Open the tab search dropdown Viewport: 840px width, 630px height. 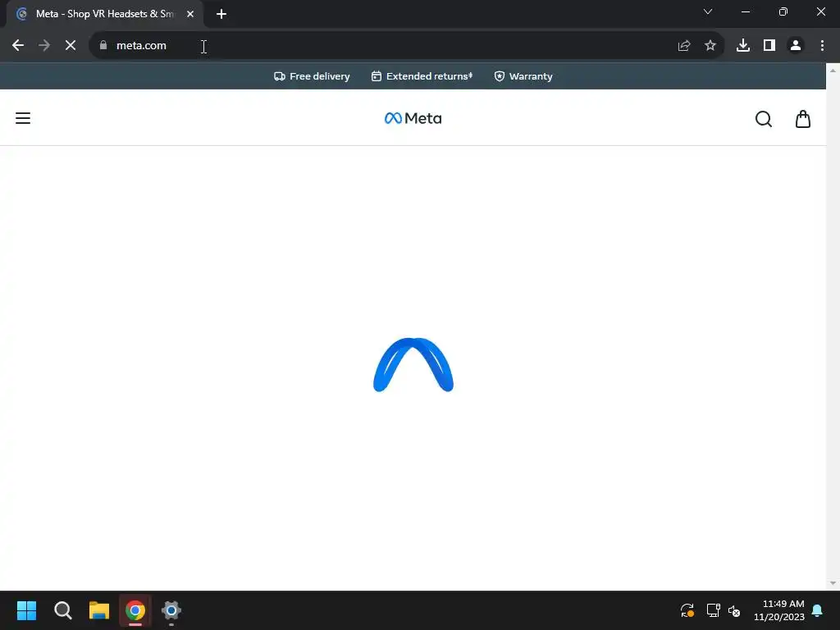(x=708, y=11)
